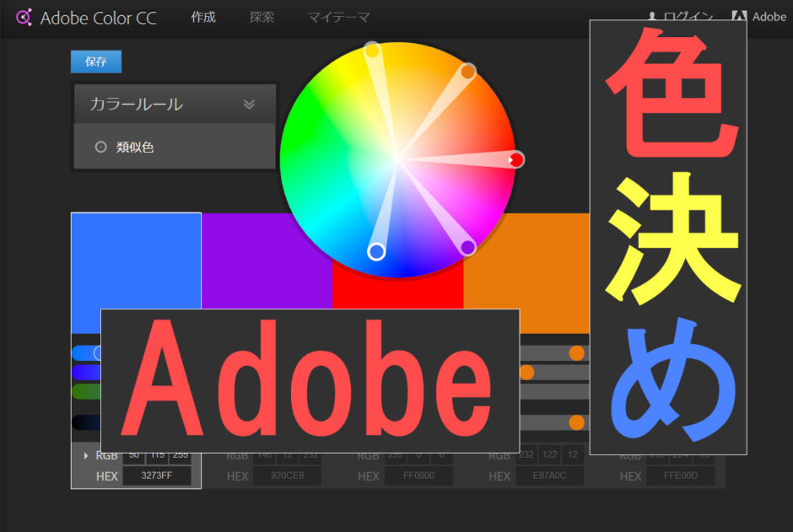Click the red handle on the wheel's edge

(516, 159)
